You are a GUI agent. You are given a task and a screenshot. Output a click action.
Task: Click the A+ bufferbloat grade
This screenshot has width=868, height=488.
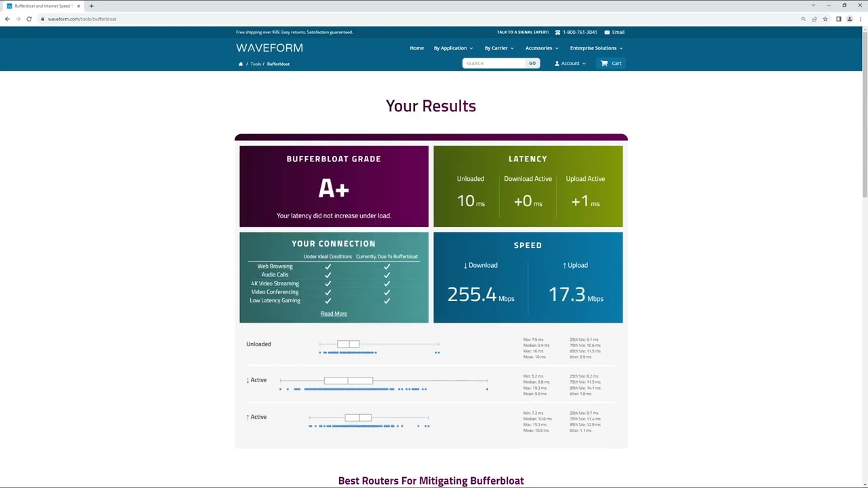[334, 188]
